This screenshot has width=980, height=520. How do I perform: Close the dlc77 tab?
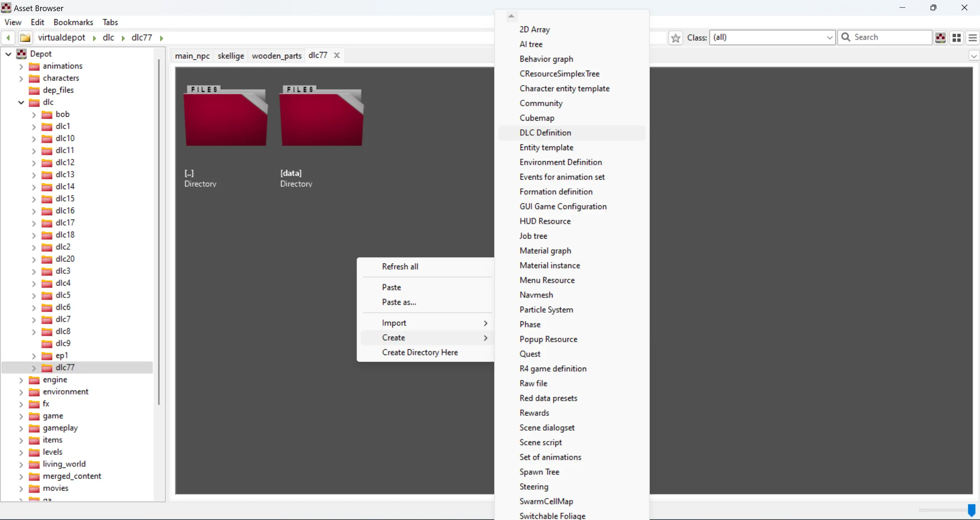(x=337, y=55)
